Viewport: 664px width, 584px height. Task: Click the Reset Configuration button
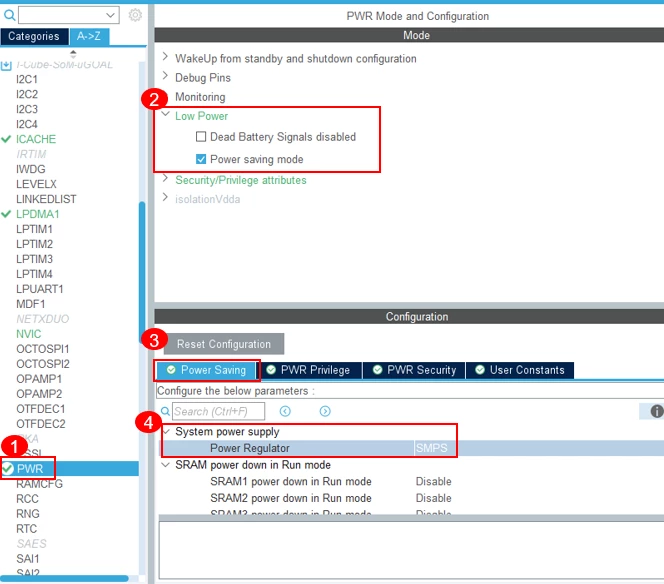224,344
